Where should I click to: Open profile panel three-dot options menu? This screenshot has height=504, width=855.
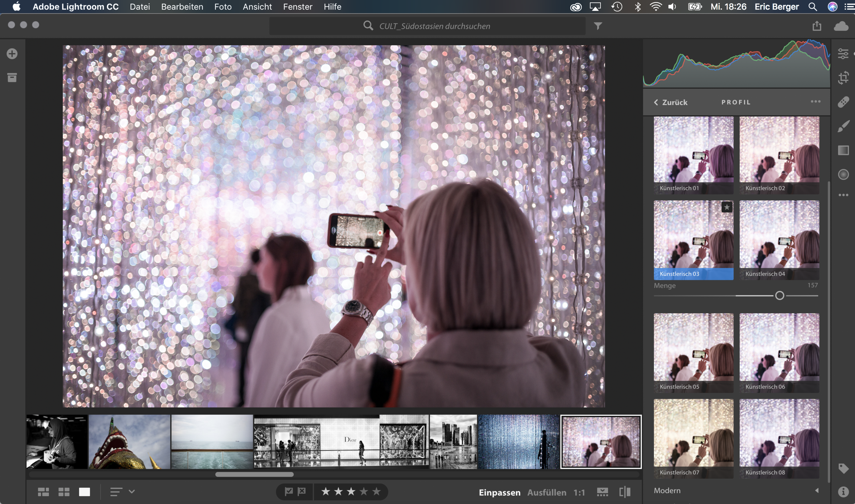815,102
